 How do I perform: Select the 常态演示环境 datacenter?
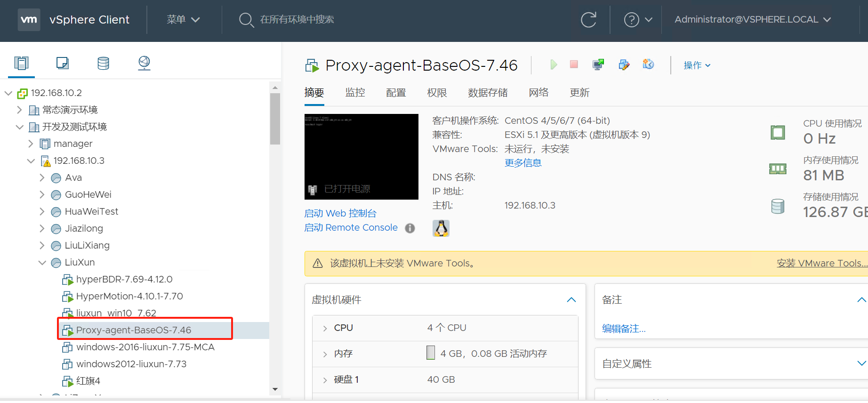pyautogui.click(x=70, y=110)
